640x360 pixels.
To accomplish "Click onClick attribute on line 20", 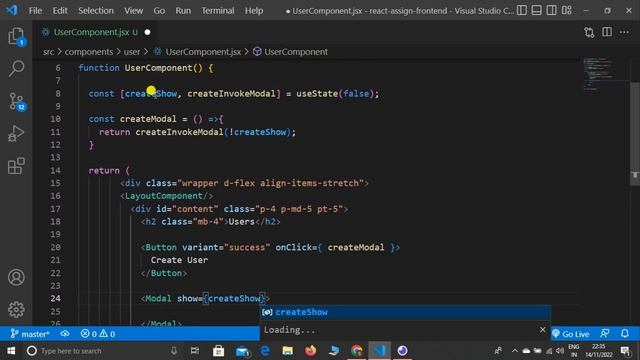I will (x=293, y=247).
